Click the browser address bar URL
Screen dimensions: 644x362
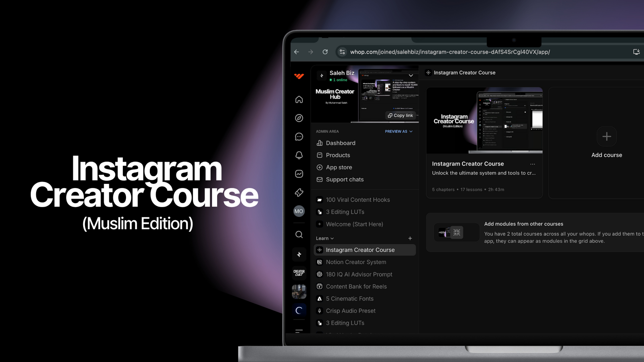450,52
